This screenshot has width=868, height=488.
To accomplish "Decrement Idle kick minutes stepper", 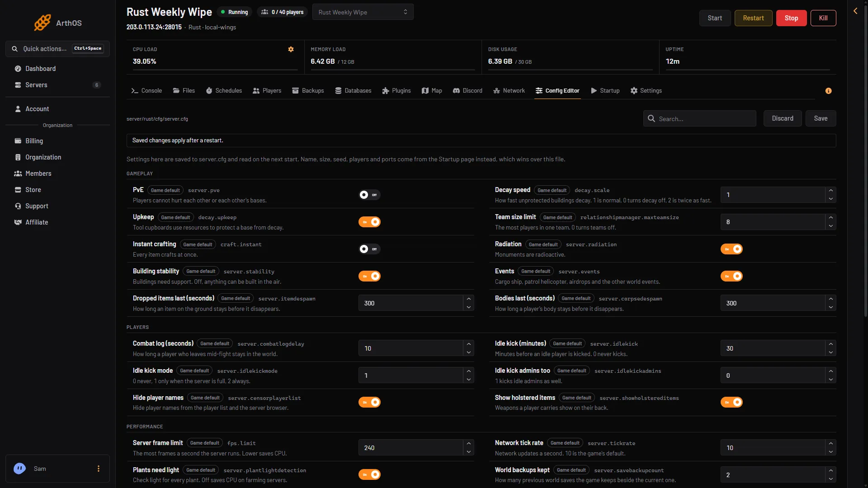I will (830, 352).
